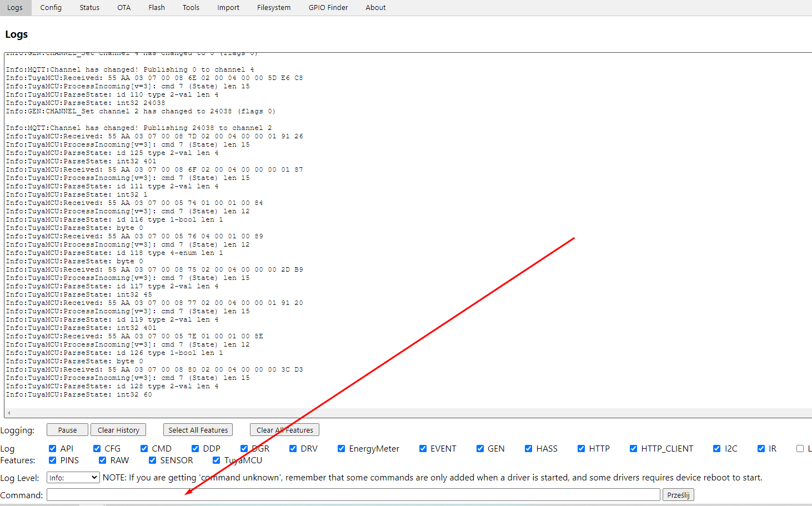Disable the RAW log feature
The image size is (812, 506).
(x=102, y=460)
